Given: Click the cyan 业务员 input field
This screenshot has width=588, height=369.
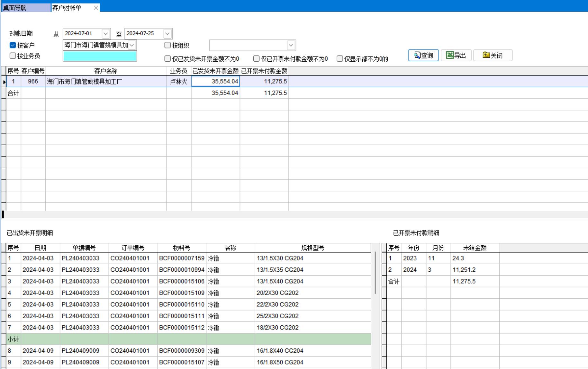Looking at the screenshot, I should pos(100,56).
